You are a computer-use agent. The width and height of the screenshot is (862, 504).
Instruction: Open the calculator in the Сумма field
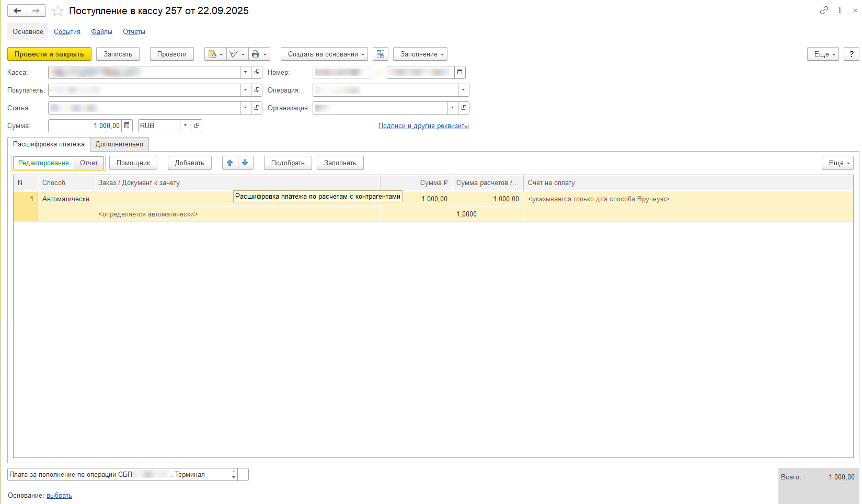tap(127, 125)
